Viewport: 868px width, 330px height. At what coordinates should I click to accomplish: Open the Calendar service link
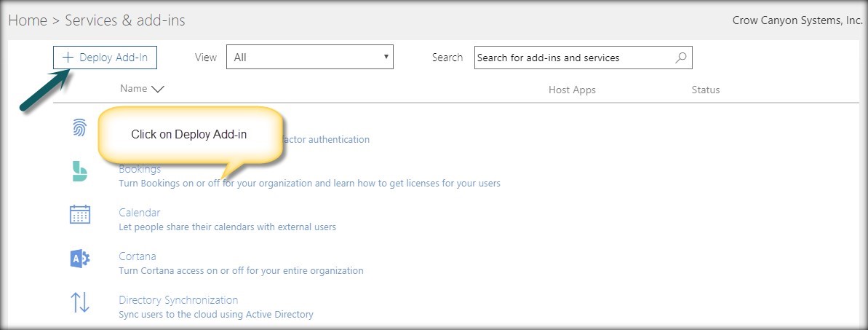click(x=139, y=213)
